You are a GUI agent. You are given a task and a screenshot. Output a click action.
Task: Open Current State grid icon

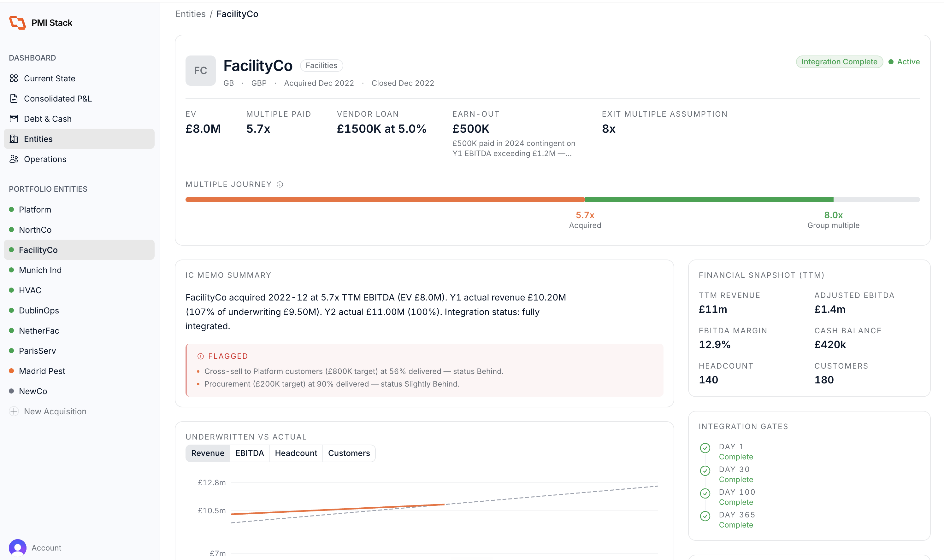coord(14,78)
